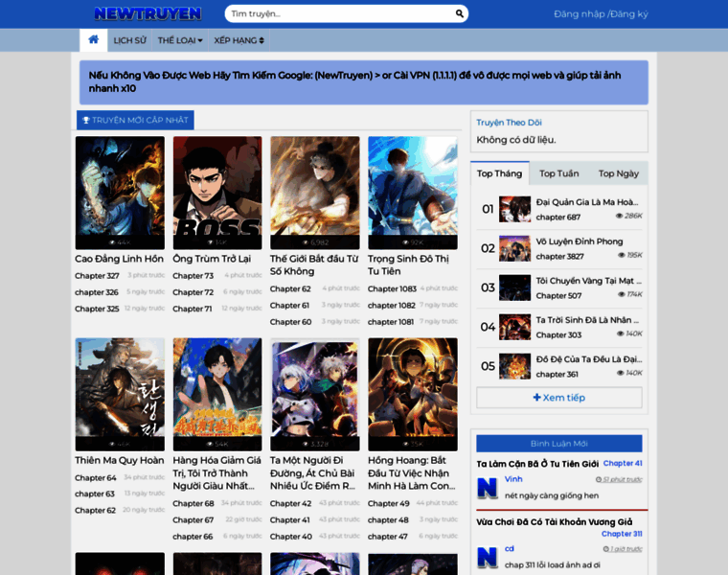The width and height of the screenshot is (728, 575).
Task: Switch to the Top Ngày tab
Action: point(619,173)
